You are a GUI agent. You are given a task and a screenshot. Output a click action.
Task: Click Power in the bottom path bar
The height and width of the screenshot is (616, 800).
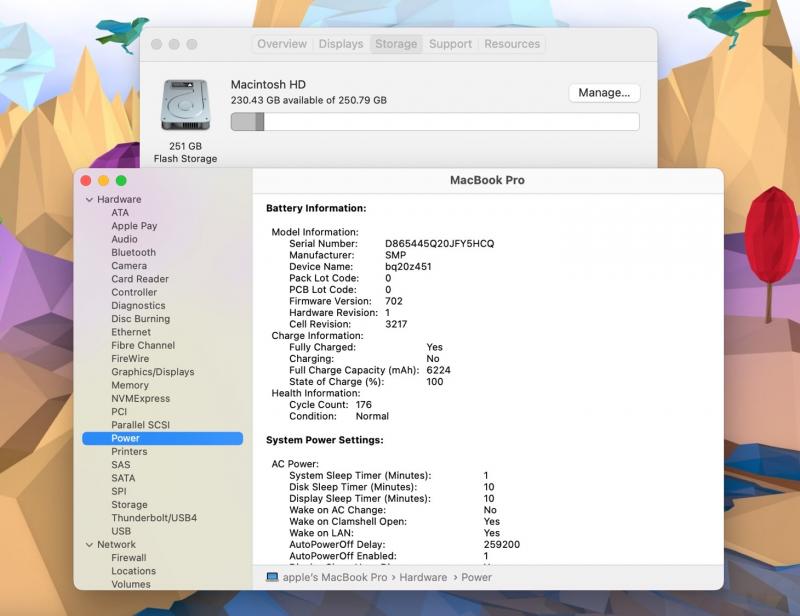(477, 577)
